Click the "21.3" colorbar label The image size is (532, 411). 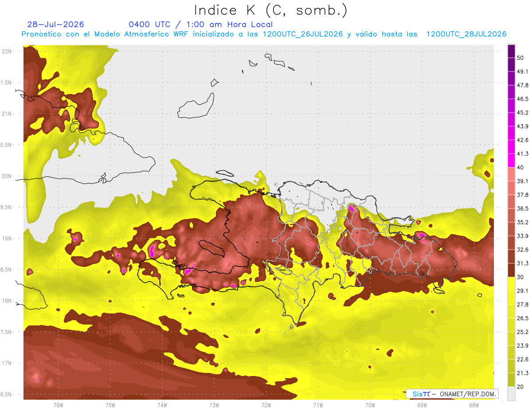(x=522, y=373)
